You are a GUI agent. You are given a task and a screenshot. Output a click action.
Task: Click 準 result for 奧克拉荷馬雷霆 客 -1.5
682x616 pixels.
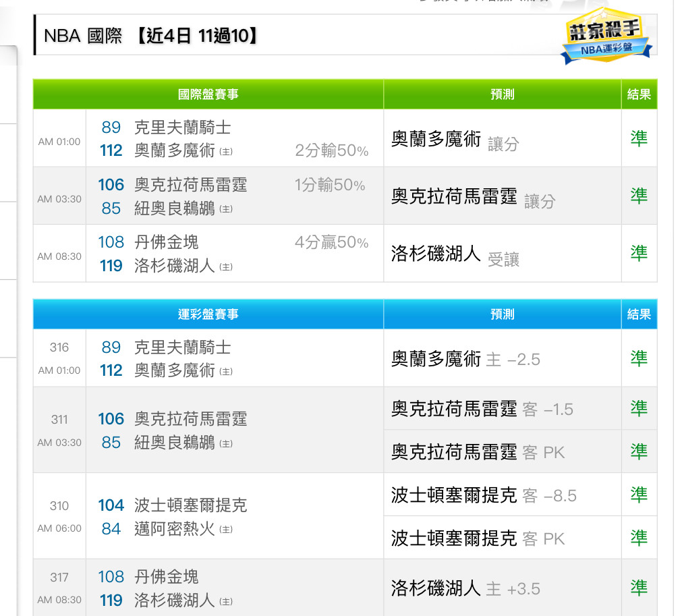pos(639,408)
